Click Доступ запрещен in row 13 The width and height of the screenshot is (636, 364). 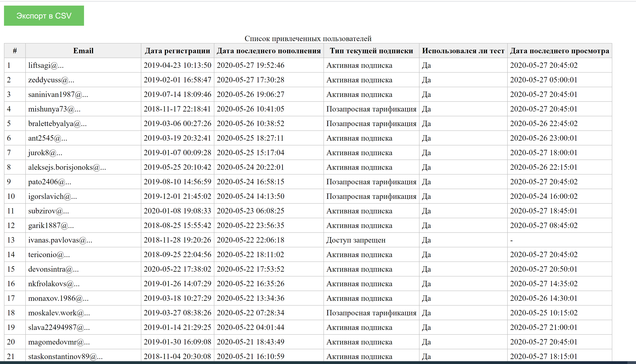click(x=356, y=240)
